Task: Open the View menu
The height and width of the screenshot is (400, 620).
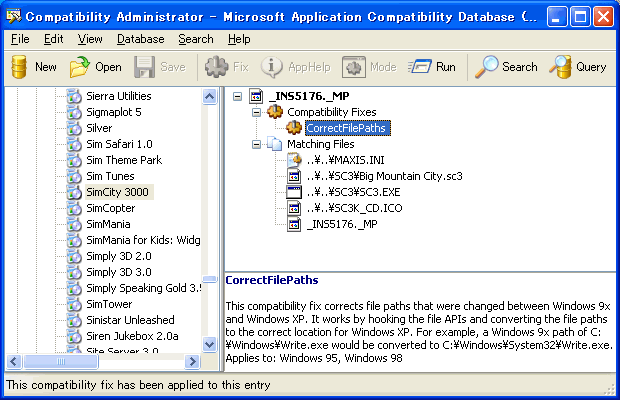Action: [90, 39]
